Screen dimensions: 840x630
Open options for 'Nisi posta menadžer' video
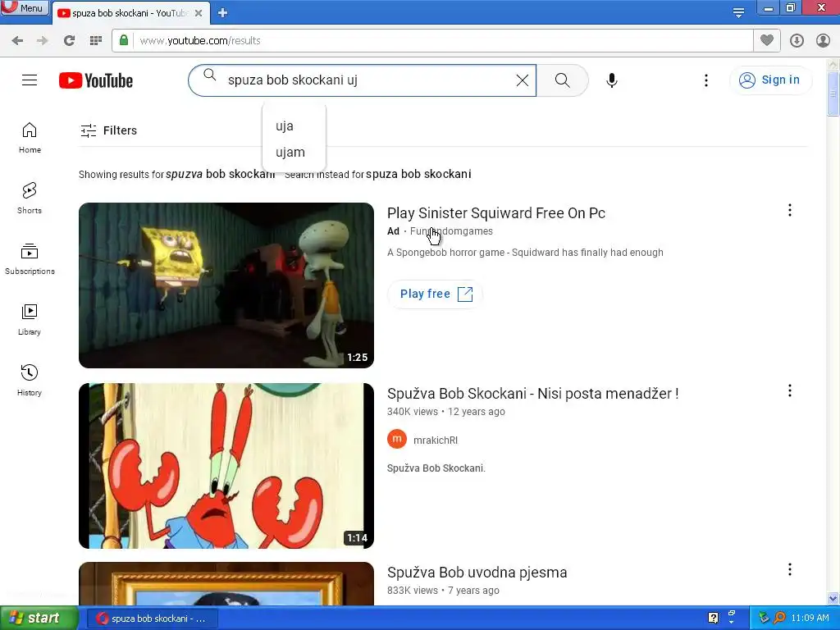790,391
